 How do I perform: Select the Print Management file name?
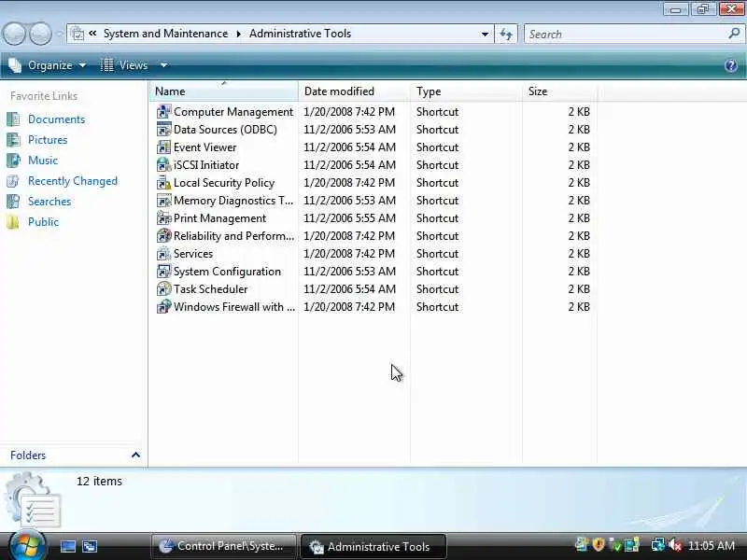(219, 218)
